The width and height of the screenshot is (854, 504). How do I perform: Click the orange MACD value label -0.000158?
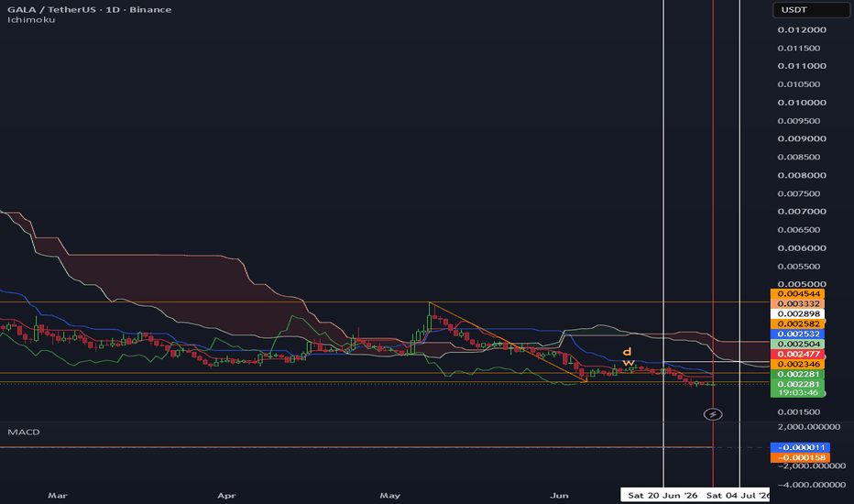coord(800,457)
